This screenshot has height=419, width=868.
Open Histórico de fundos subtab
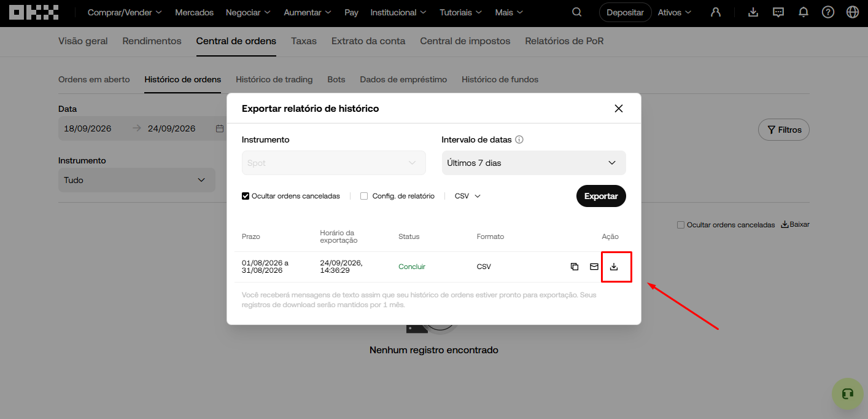[x=500, y=79]
